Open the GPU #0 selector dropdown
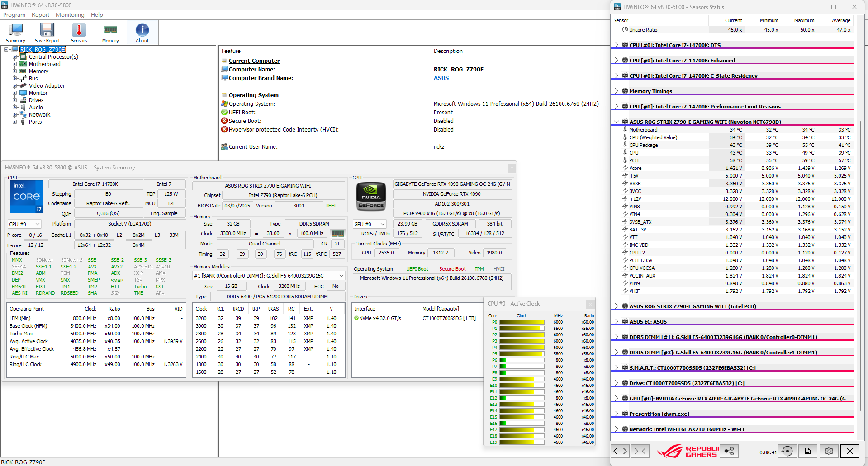This screenshot has width=868, height=466. [370, 224]
